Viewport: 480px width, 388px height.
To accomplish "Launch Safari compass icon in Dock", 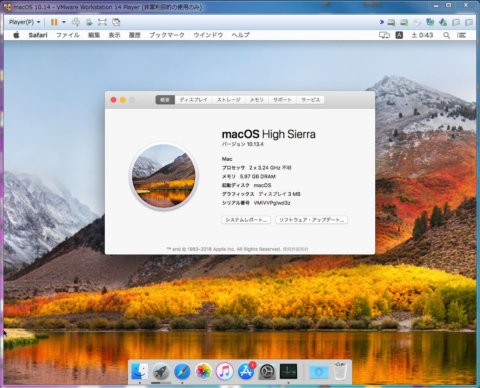I will tap(182, 371).
